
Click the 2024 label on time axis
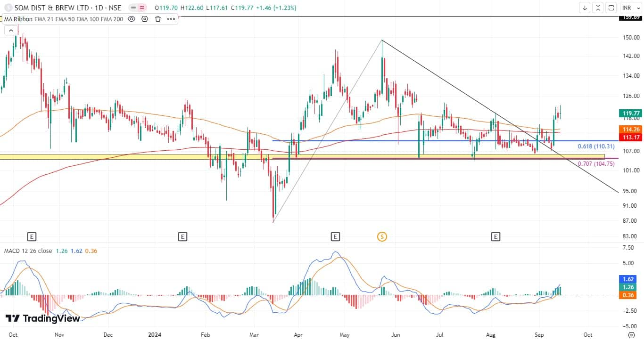click(x=155, y=335)
